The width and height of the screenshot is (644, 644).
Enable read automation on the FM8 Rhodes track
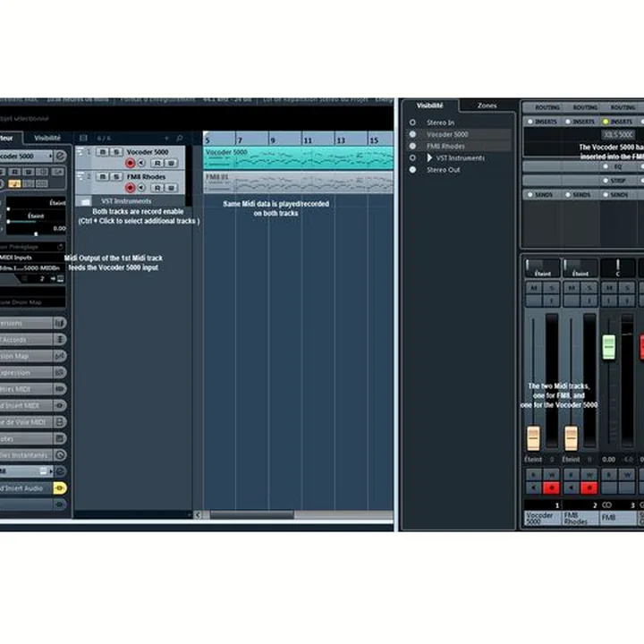(157, 188)
